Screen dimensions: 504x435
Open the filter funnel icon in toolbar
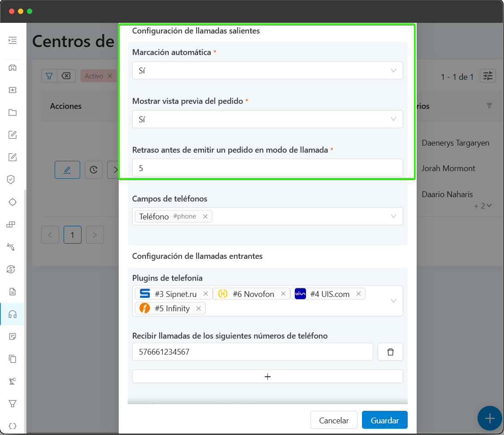pos(49,76)
